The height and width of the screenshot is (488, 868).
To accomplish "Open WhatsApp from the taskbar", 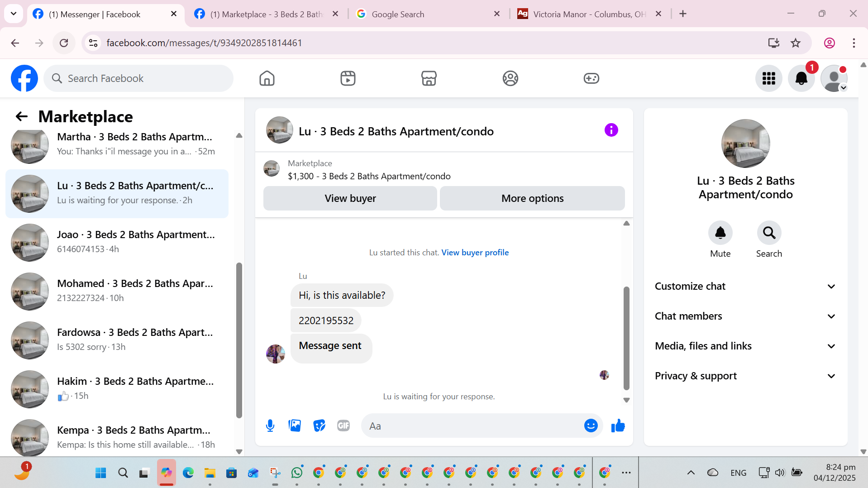I will [297, 473].
